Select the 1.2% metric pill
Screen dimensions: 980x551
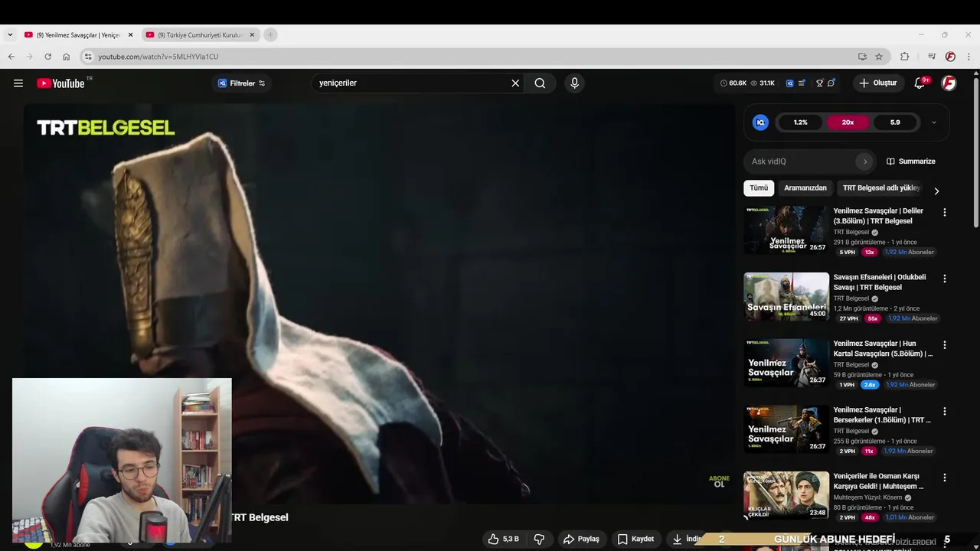pyautogui.click(x=800, y=122)
